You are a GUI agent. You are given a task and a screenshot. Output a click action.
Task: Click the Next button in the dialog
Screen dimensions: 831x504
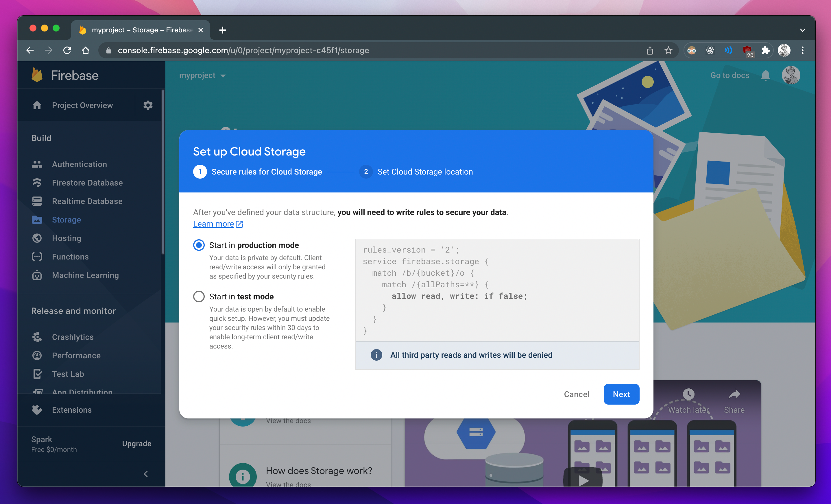(x=621, y=394)
